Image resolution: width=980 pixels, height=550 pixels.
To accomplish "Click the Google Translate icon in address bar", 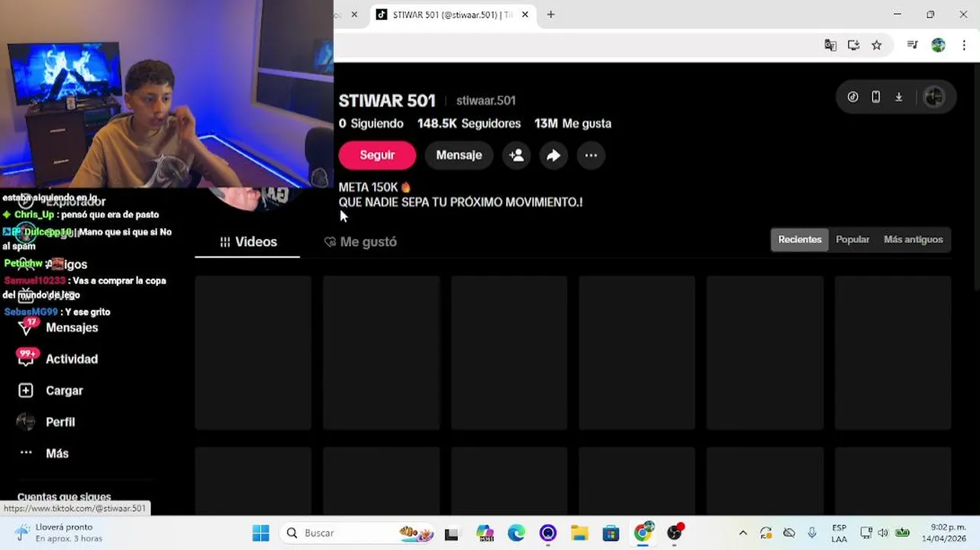I will pyautogui.click(x=830, y=45).
